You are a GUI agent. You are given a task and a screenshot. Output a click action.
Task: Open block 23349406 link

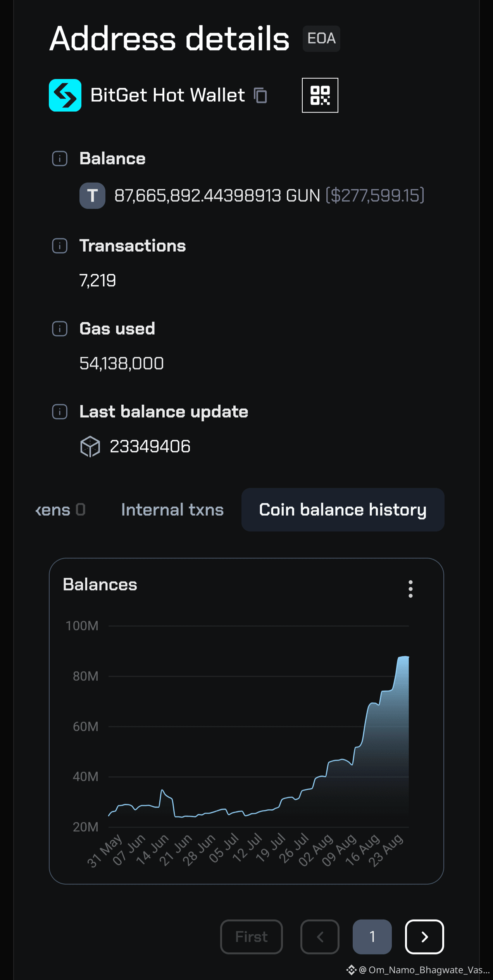click(x=150, y=447)
